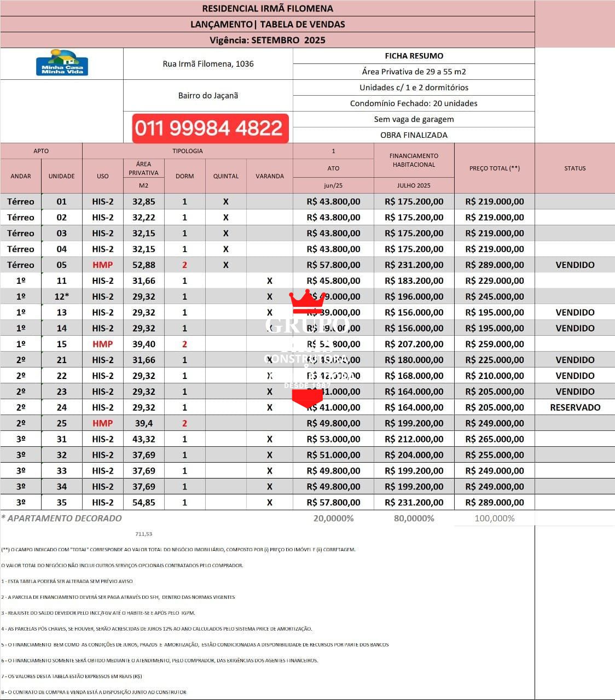The width and height of the screenshot is (615, 700).
Task: Select the VENDIDO status of unit 05
Action: click(575, 265)
